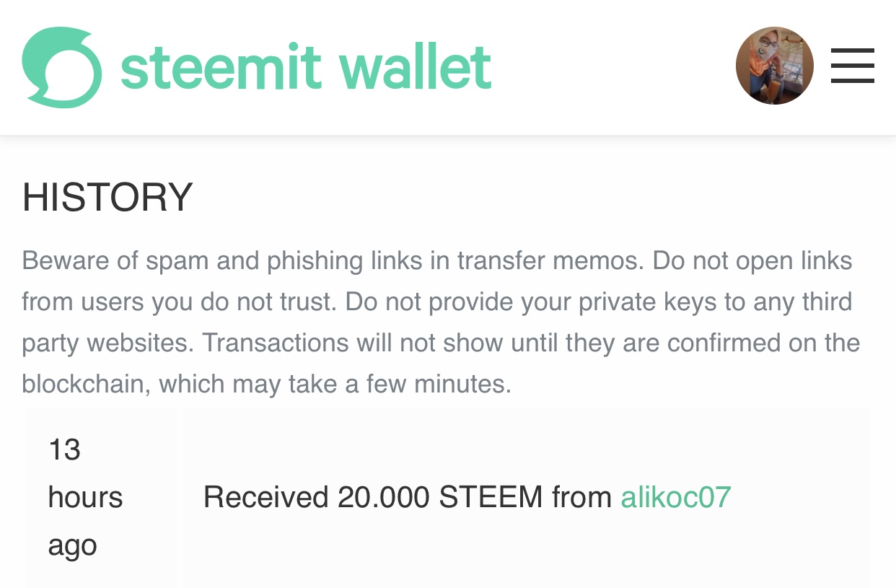Click the Received 20.000 STEEM transaction text

pos(467,497)
